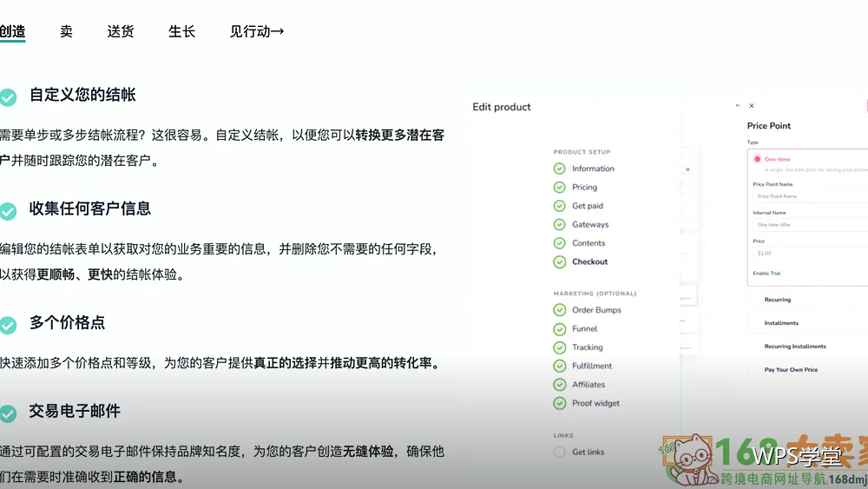Choose the Installments price type
Screen dimensions: 868x489
point(781,323)
